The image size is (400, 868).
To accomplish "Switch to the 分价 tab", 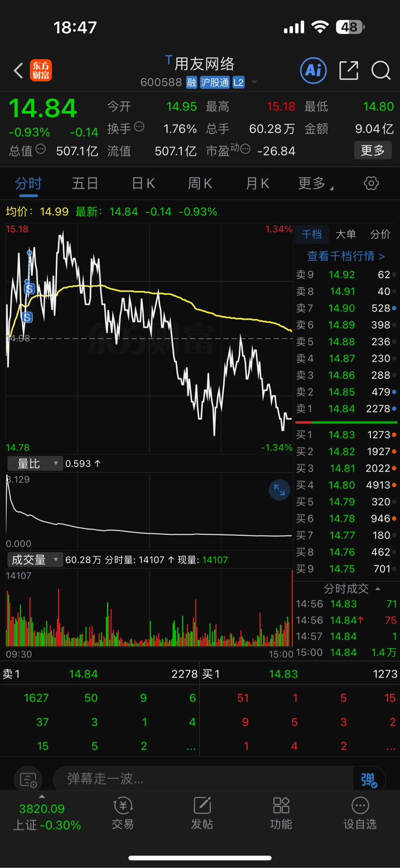I will [380, 234].
